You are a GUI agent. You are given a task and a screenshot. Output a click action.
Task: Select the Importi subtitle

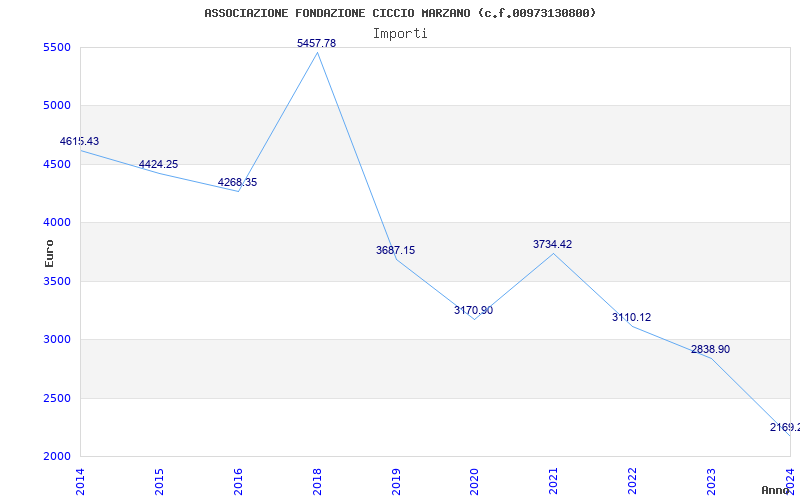400,34
